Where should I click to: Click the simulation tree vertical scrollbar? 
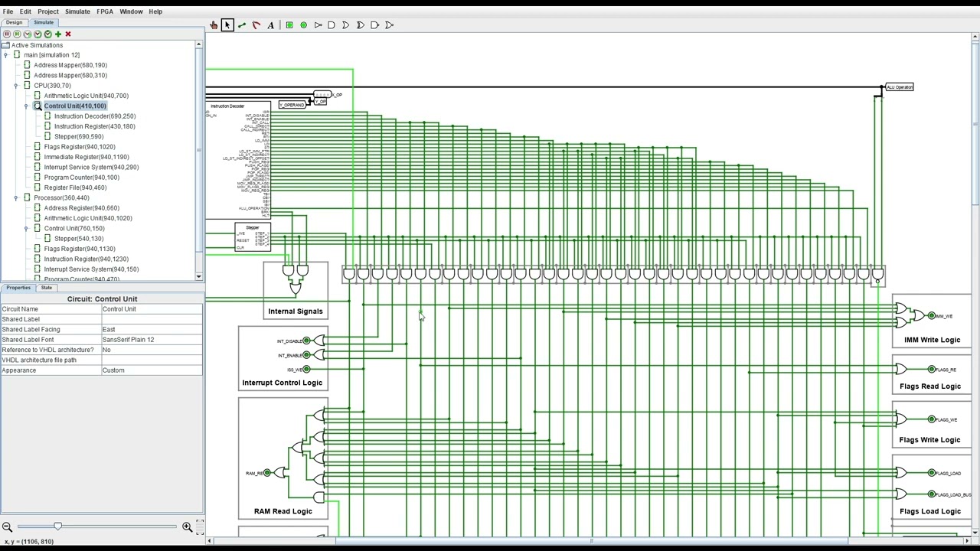(199, 159)
